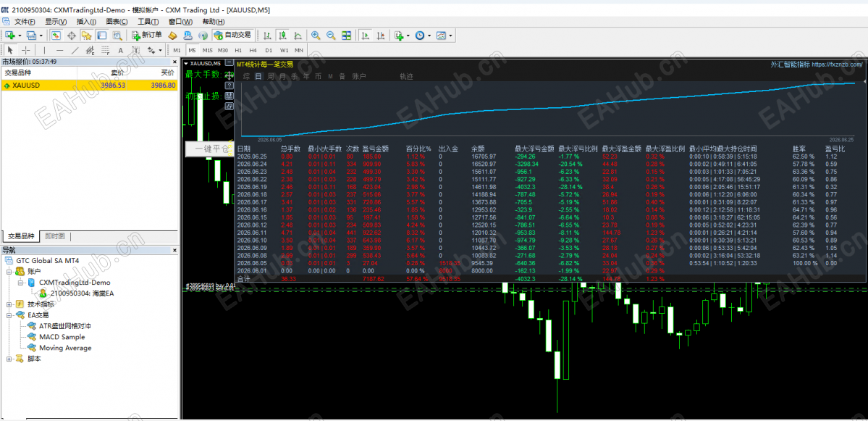Switch to bar chart icon

tap(267, 36)
